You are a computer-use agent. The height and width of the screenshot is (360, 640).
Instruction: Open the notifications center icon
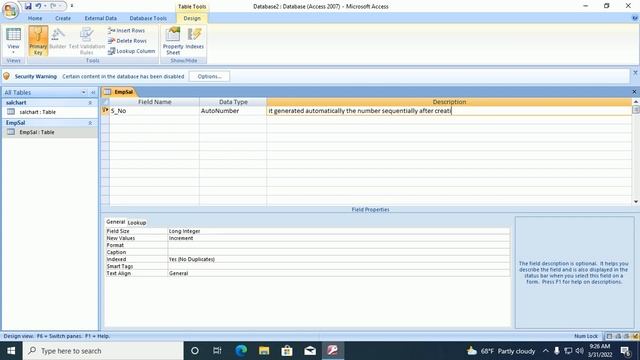coord(625,351)
